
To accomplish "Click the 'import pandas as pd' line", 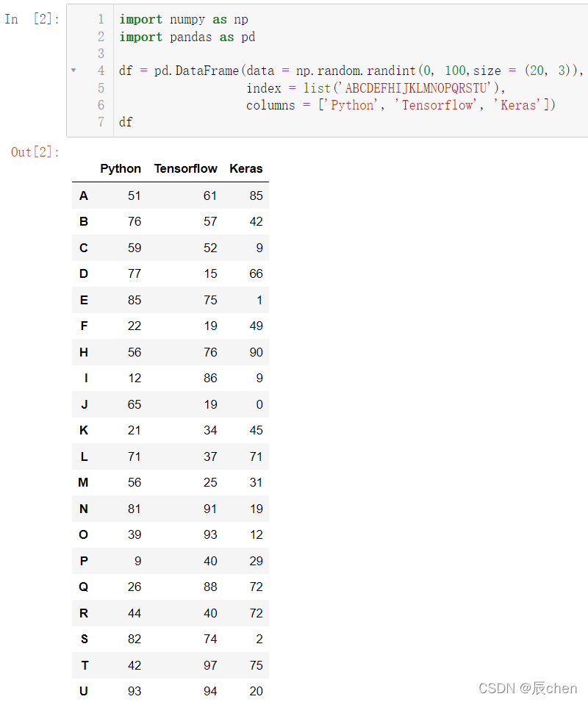I will click(x=187, y=37).
